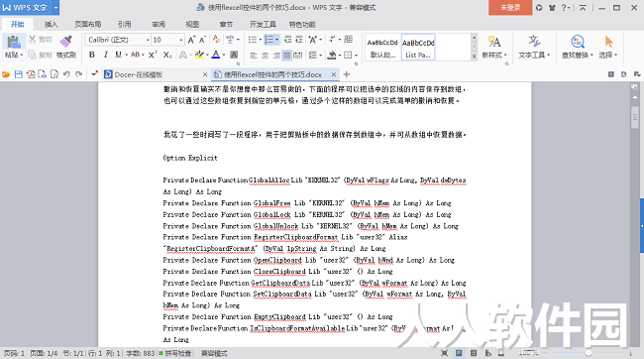Open the Find and Replace tool
Image resolution: width=644 pixels, height=359 pixels.
578,42
